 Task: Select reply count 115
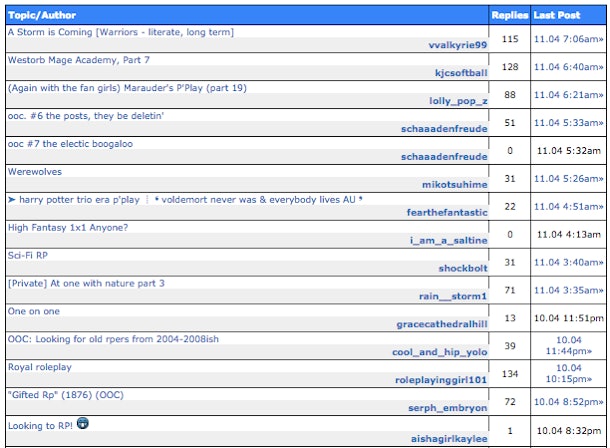pos(510,39)
